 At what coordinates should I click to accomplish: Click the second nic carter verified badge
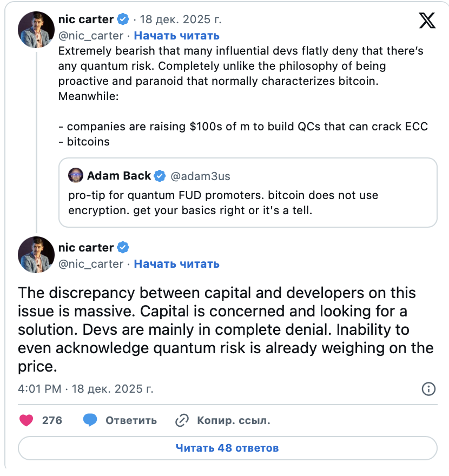[x=123, y=248]
